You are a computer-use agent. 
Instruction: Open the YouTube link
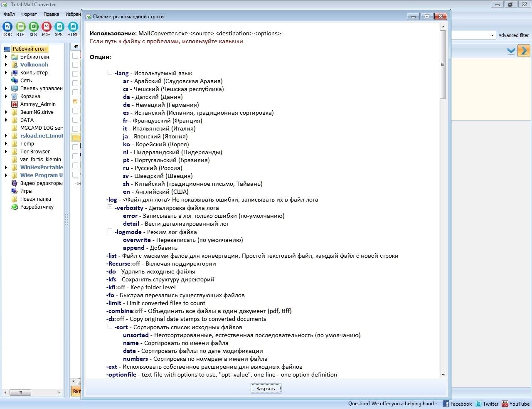point(515,404)
